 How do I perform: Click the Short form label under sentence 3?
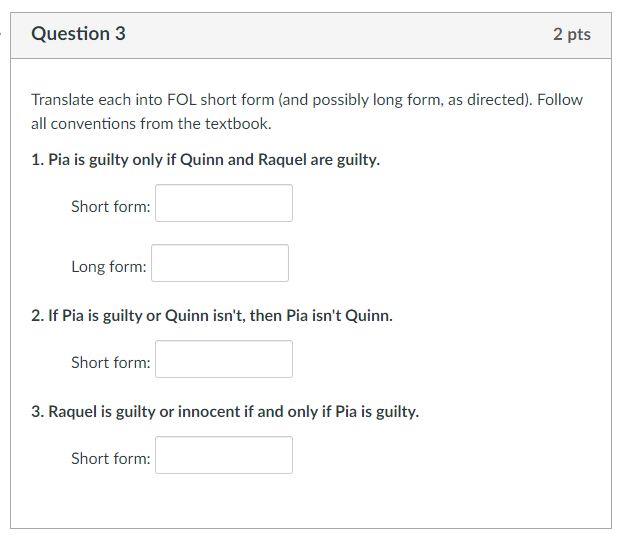(111, 459)
